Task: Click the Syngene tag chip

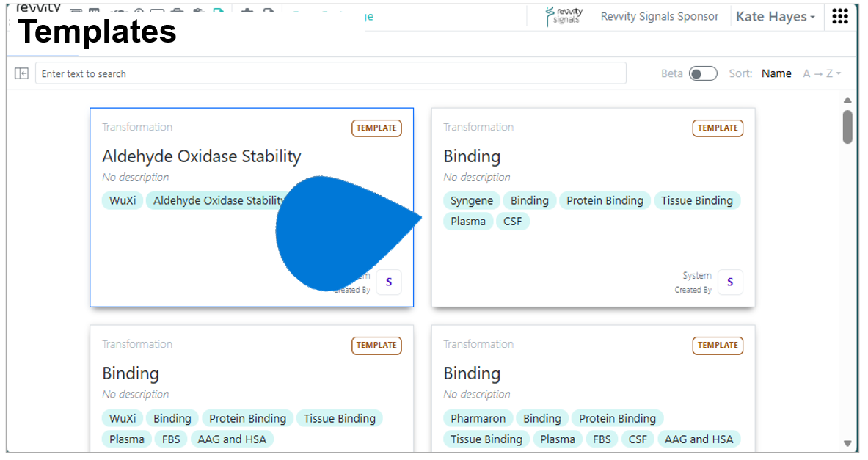Action: pos(472,200)
